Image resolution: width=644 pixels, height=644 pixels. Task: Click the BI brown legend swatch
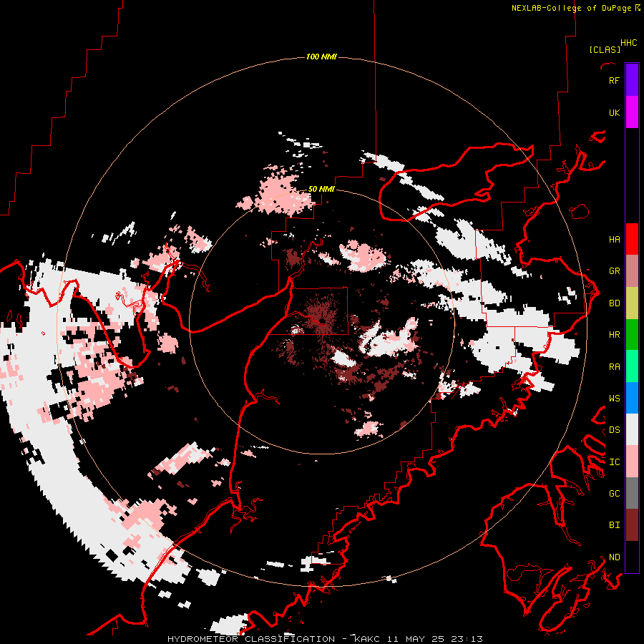point(632,525)
